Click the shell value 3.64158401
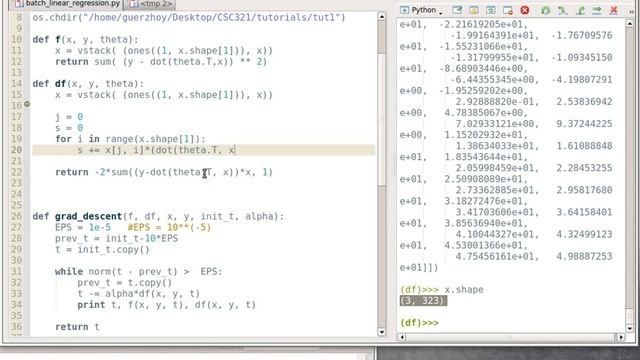The width and height of the screenshot is (640, 360). [x=584, y=212]
